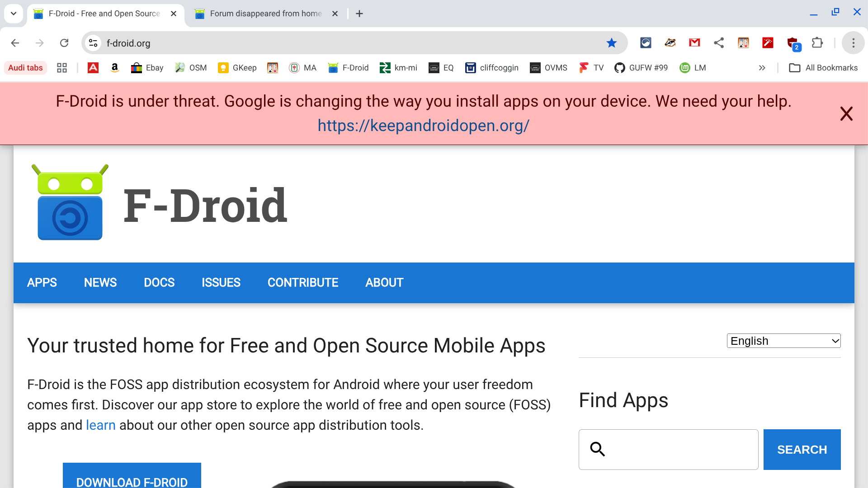Show hidden bookmarks with double chevron
Viewport: 868px width, 488px height.
[762, 68]
